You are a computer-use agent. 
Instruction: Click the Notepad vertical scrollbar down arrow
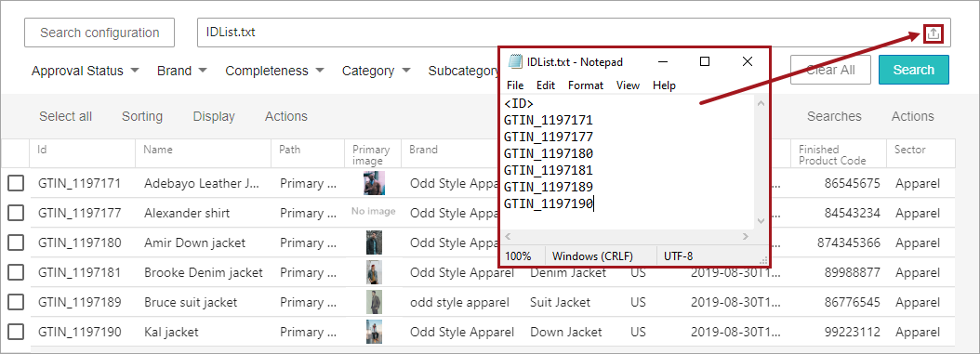pos(761,221)
